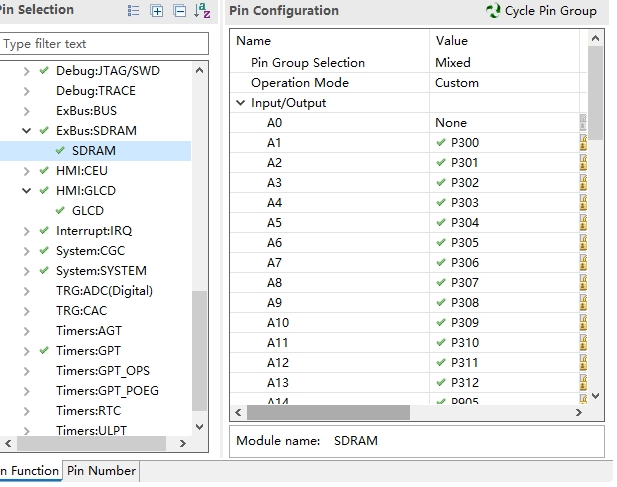Expand the ExBus:BUS tree node
The width and height of the screenshot is (617, 487).
pos(26,111)
